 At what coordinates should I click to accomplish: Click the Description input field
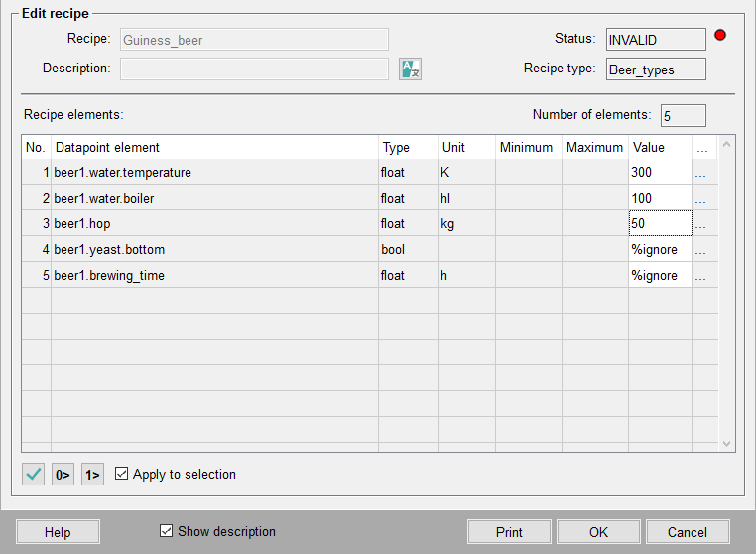[254, 69]
